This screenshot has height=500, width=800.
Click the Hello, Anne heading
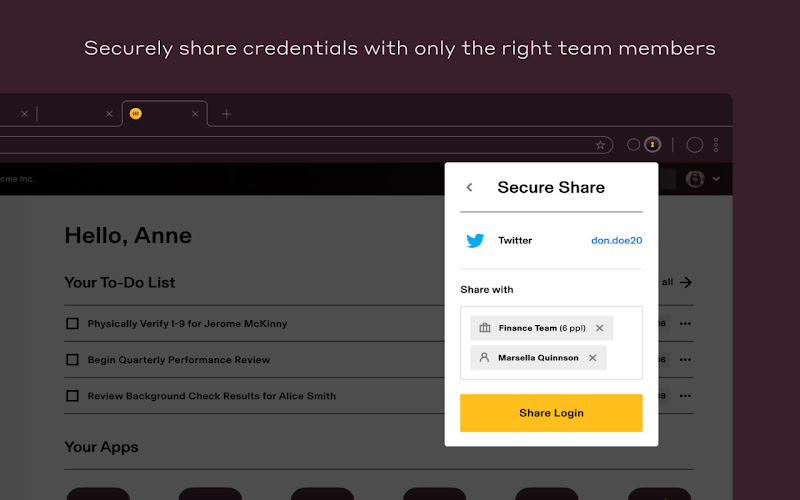click(128, 236)
